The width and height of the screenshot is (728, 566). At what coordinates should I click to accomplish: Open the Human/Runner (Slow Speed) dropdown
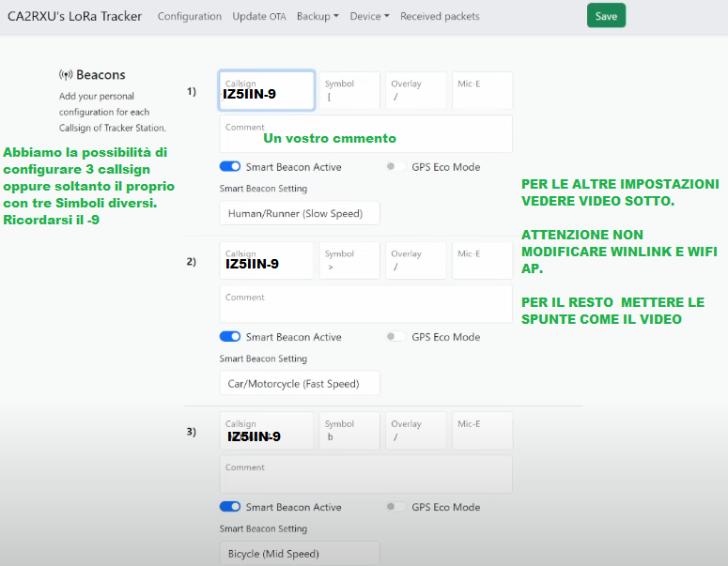[299, 213]
